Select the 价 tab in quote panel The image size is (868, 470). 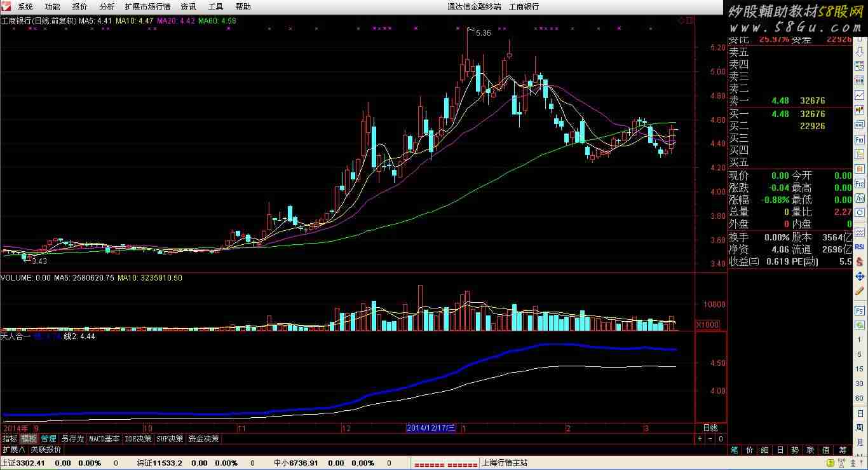(749, 450)
